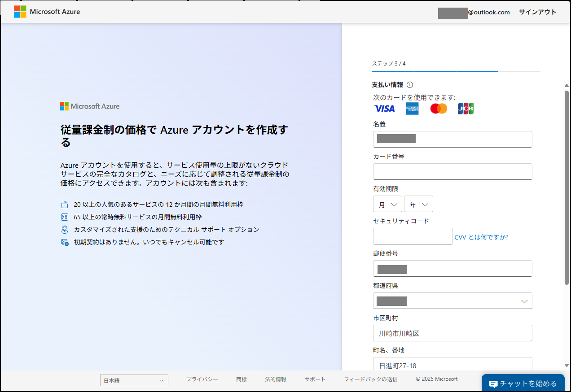The image size is (571, 392).
Task: Click the outlook.com account email in header
Action: (x=474, y=12)
